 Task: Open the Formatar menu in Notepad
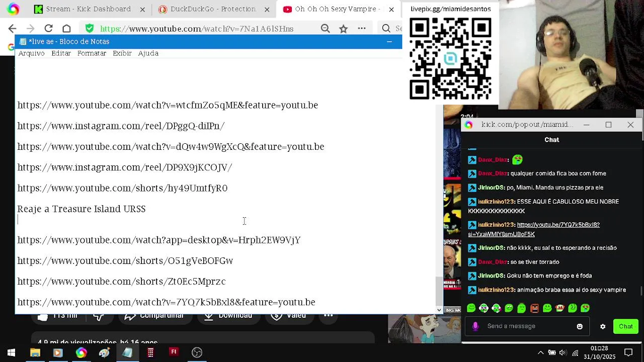click(92, 53)
